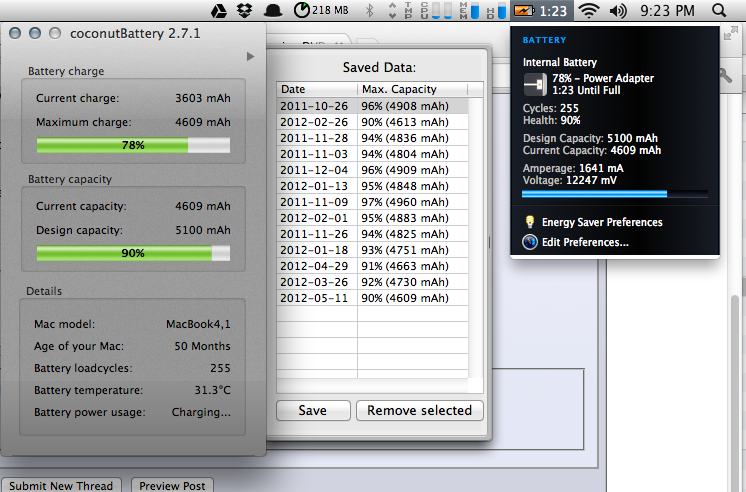Screen dimensions: 746x492
Task: Open the HD disk meter
Action: tap(496, 10)
